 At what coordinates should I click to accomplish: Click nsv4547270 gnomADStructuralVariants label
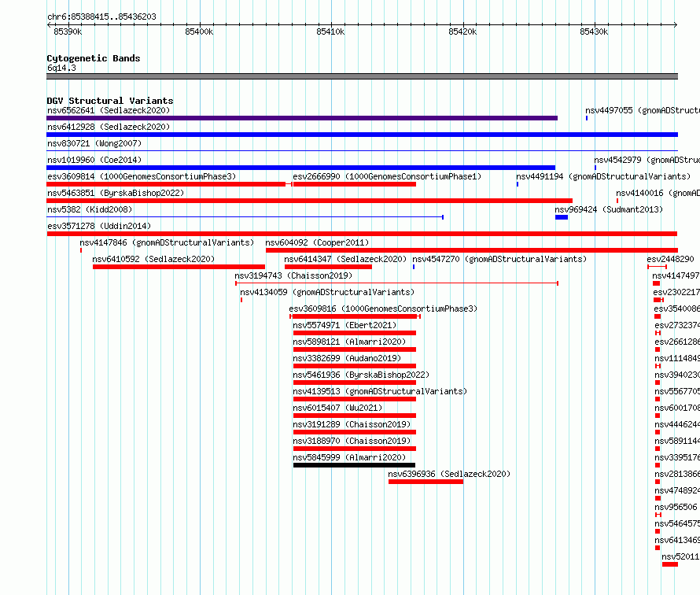point(499,259)
